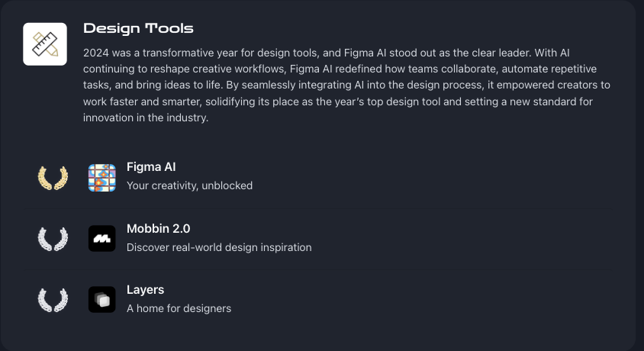Open the Layers app icon
The width and height of the screenshot is (644, 351).
(101, 300)
